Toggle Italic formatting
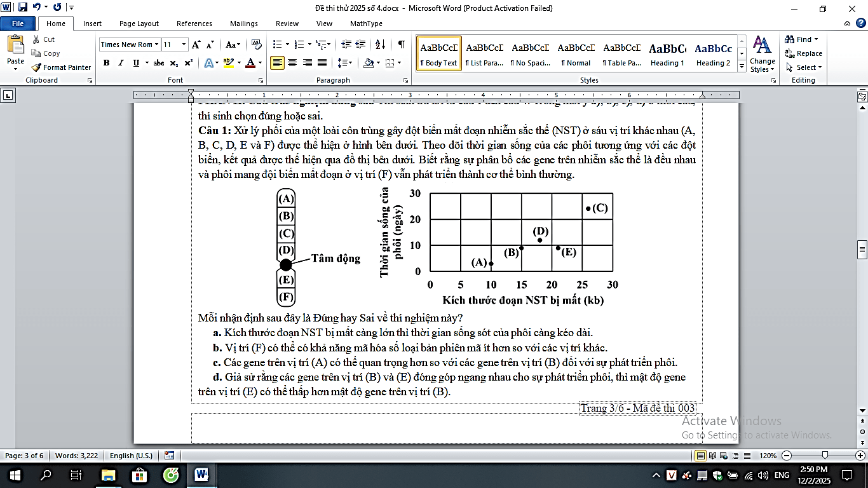868x488 pixels. click(x=121, y=63)
